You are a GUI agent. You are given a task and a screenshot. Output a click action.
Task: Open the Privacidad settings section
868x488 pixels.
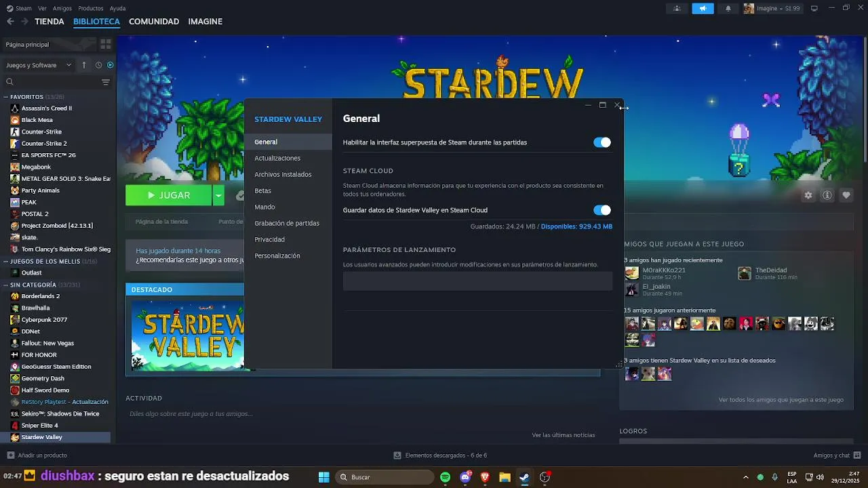pyautogui.click(x=288, y=240)
